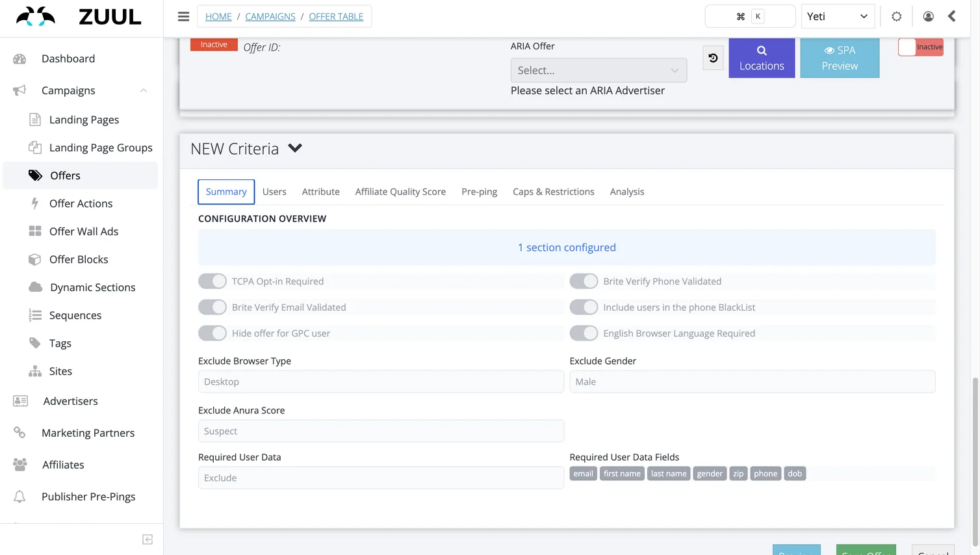Open the ARIA Offer Select dropdown
The height and width of the screenshot is (555, 980).
[599, 70]
